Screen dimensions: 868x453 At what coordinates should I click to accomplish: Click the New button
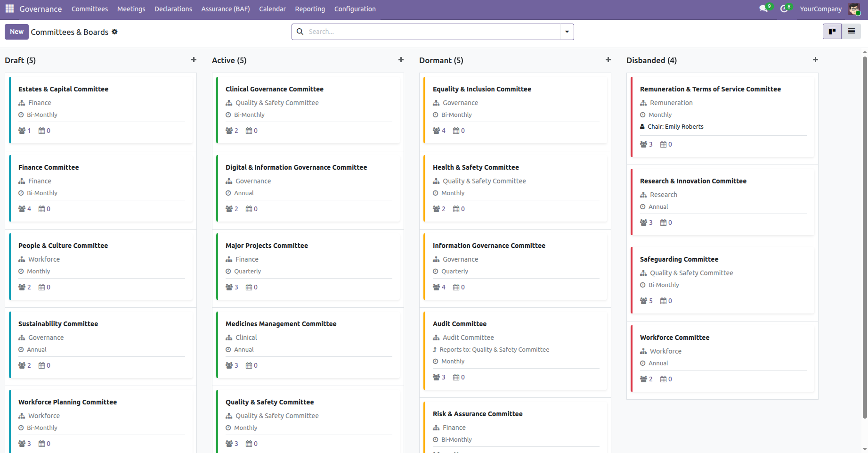click(16, 32)
